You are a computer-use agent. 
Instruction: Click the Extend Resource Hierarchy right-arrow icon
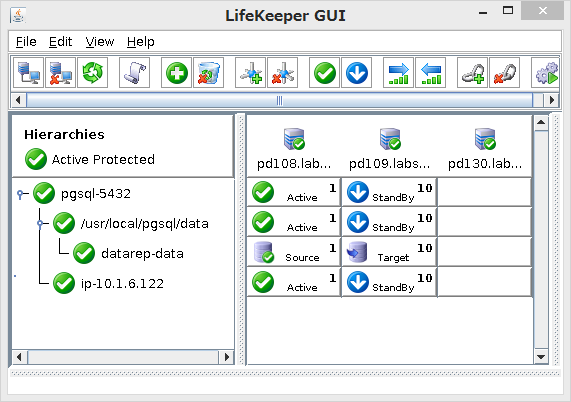(398, 73)
